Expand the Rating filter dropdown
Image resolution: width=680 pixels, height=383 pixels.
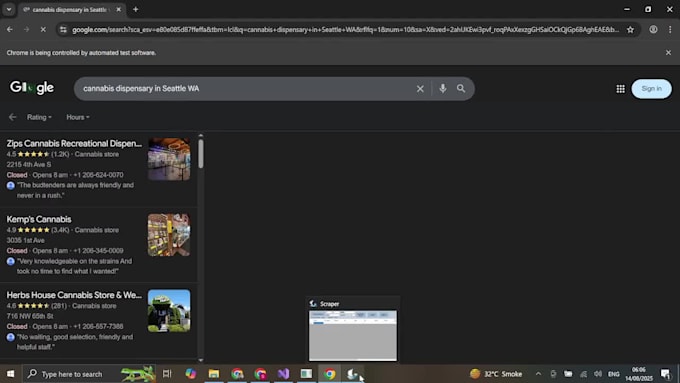click(39, 117)
